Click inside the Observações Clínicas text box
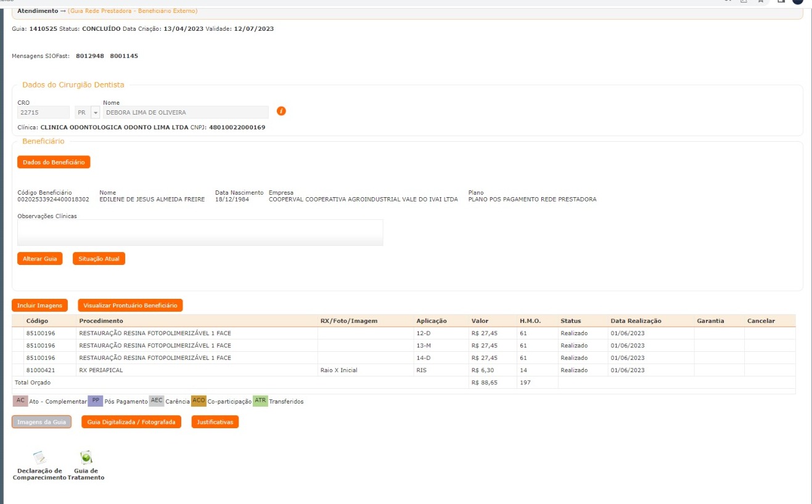The width and height of the screenshot is (812, 504). [x=200, y=232]
